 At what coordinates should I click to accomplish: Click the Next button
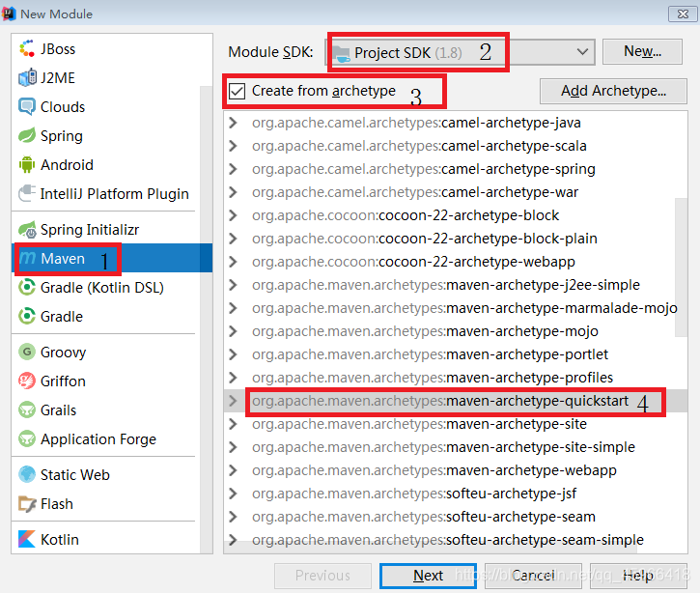click(x=428, y=576)
